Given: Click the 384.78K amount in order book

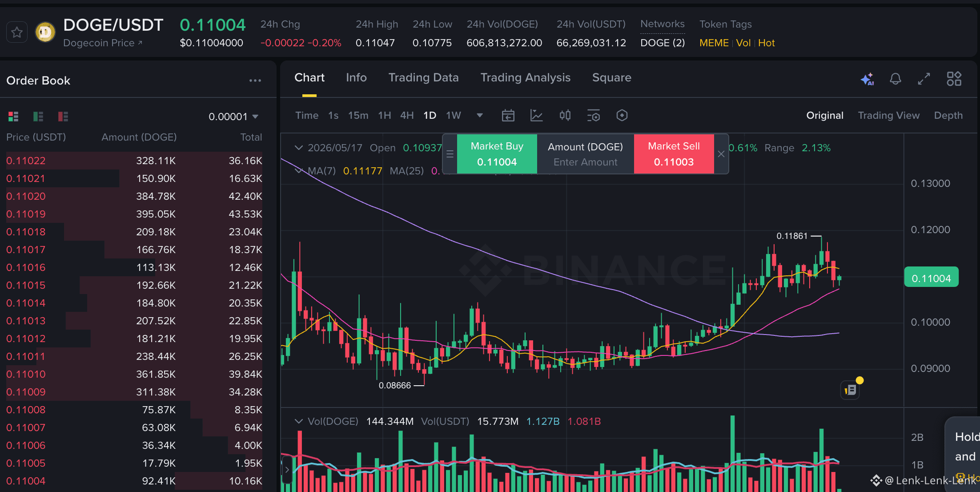Looking at the screenshot, I should pyautogui.click(x=156, y=196).
